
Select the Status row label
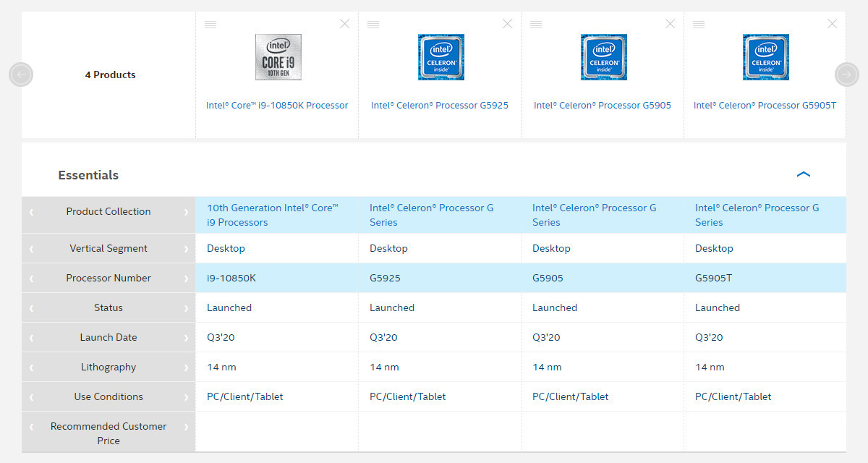coord(109,307)
